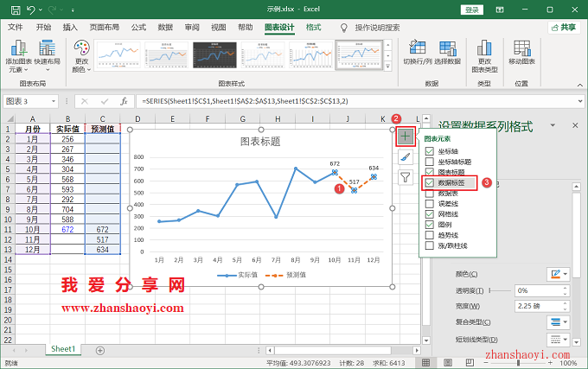Click the formula bar confirm checkmark
Image resolution: width=588 pixels, height=369 pixels.
click(105, 101)
